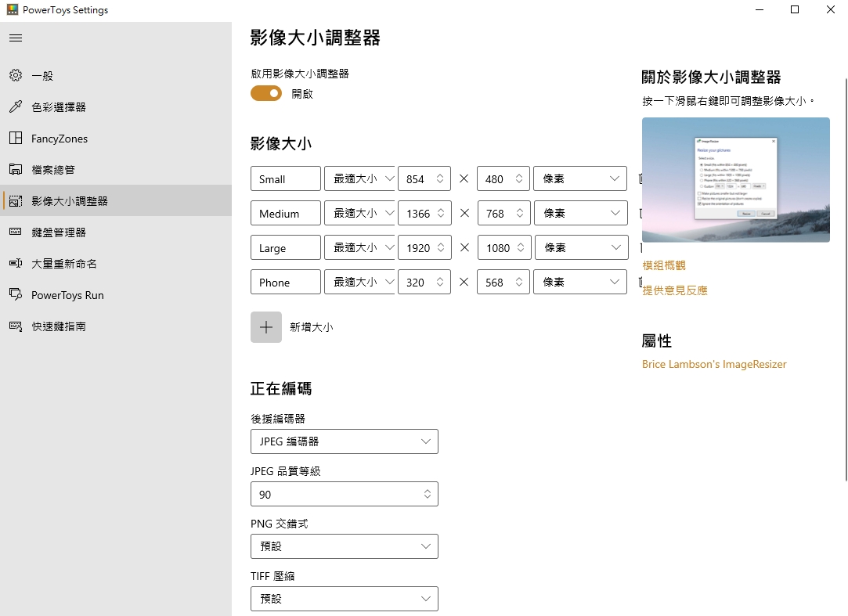Image resolution: width=848 pixels, height=616 pixels.
Task: Click the 色彩選擇器 eyedropper icon
Action: tap(16, 107)
